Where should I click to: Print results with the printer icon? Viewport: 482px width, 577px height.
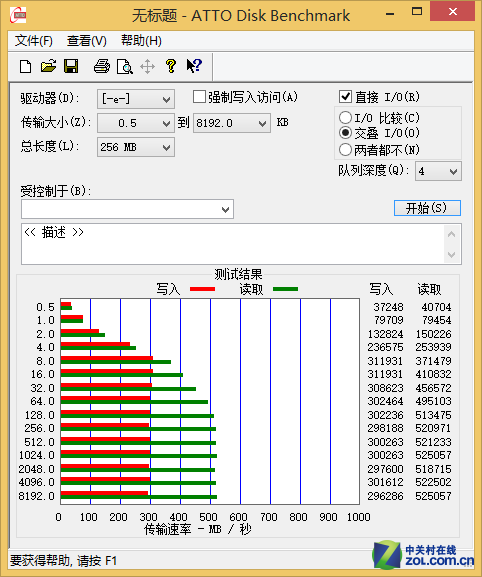[x=102, y=67]
